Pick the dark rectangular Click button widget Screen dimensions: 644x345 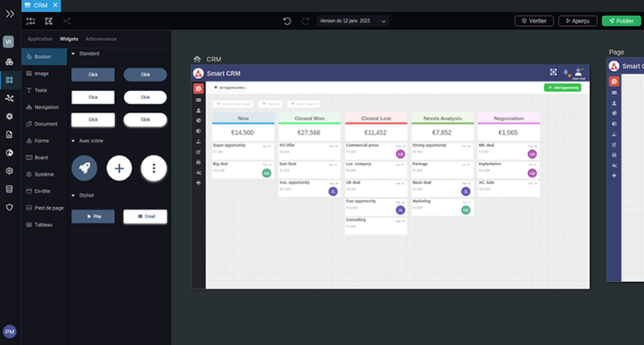[93, 74]
